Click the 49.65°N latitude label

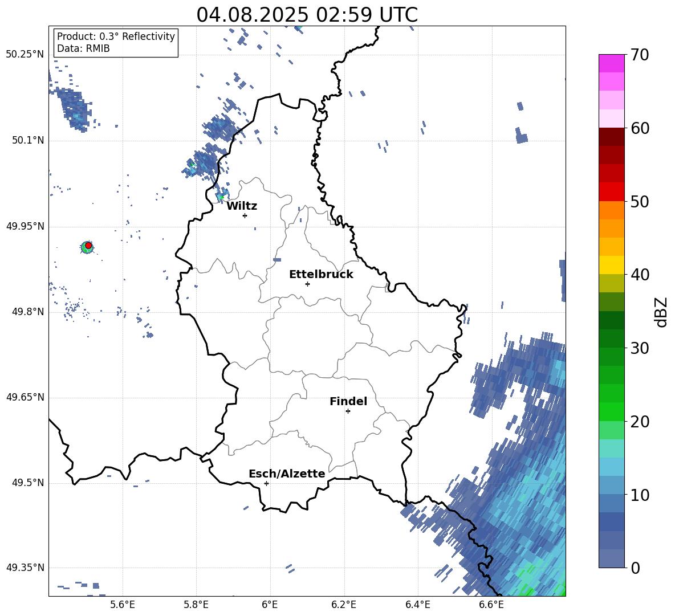(x=25, y=397)
